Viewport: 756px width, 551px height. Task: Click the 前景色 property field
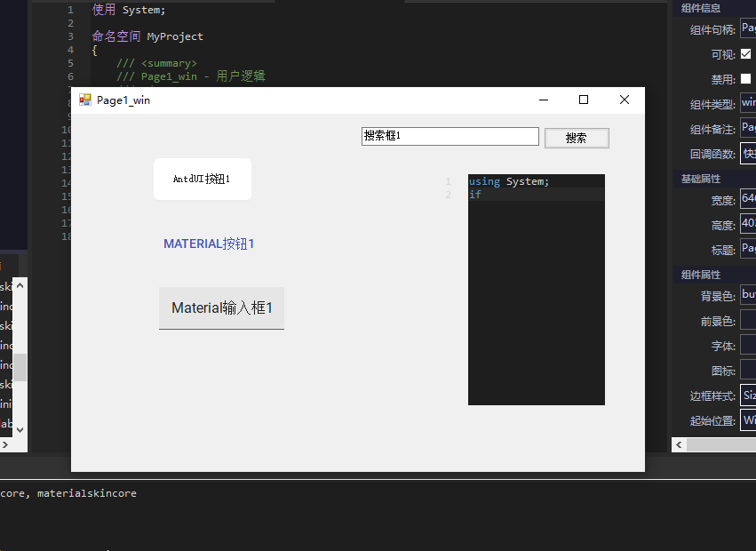748,320
